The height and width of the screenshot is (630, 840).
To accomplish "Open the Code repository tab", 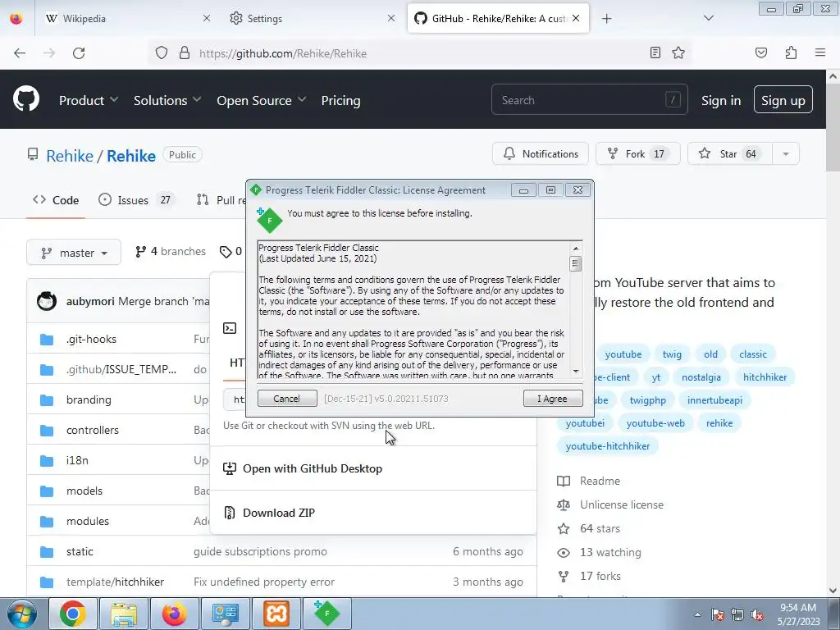I will tap(56, 200).
